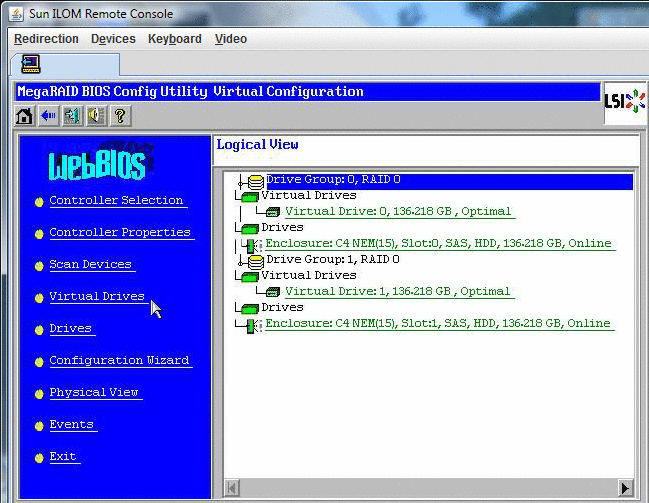Click the yellow bullet beside Configuration Wizard
The height and width of the screenshot is (503, 649).
(39, 362)
